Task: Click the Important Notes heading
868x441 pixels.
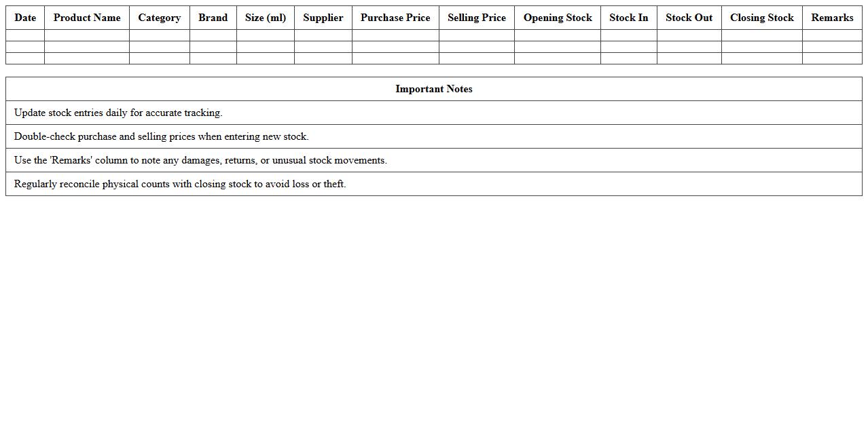Action: pos(433,89)
